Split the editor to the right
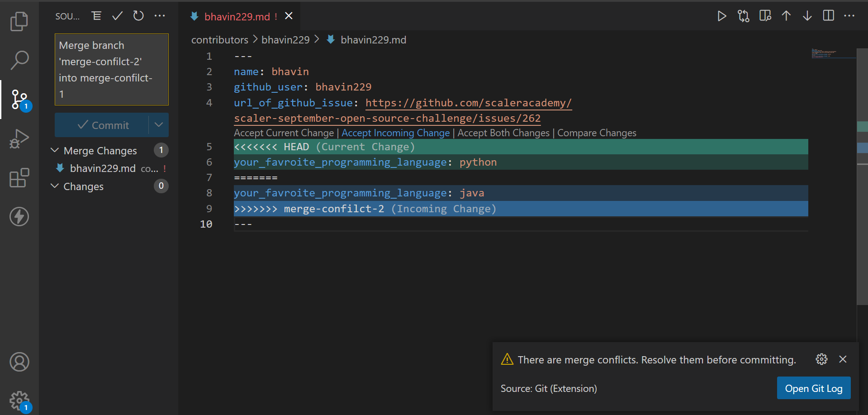868x415 pixels. tap(828, 15)
